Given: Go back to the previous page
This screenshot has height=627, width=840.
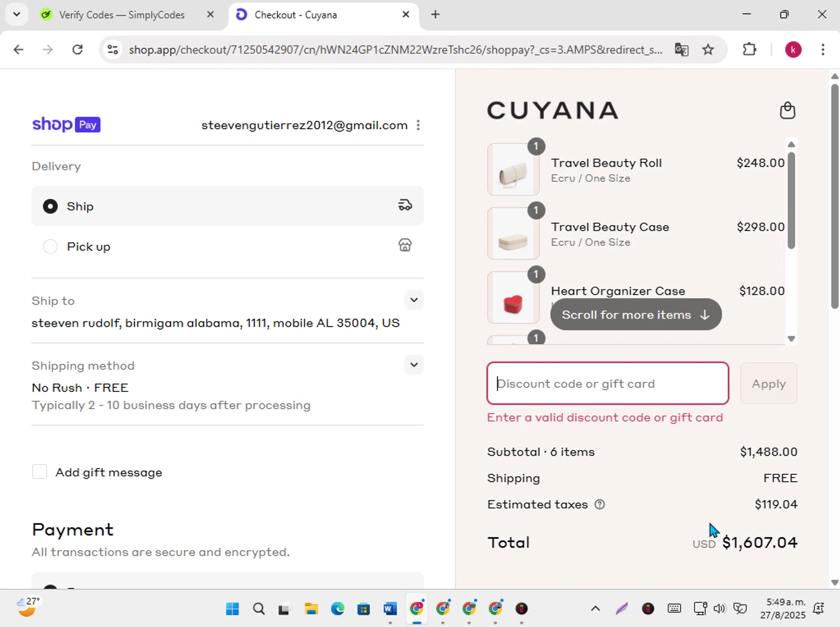Looking at the screenshot, I should 18,50.
